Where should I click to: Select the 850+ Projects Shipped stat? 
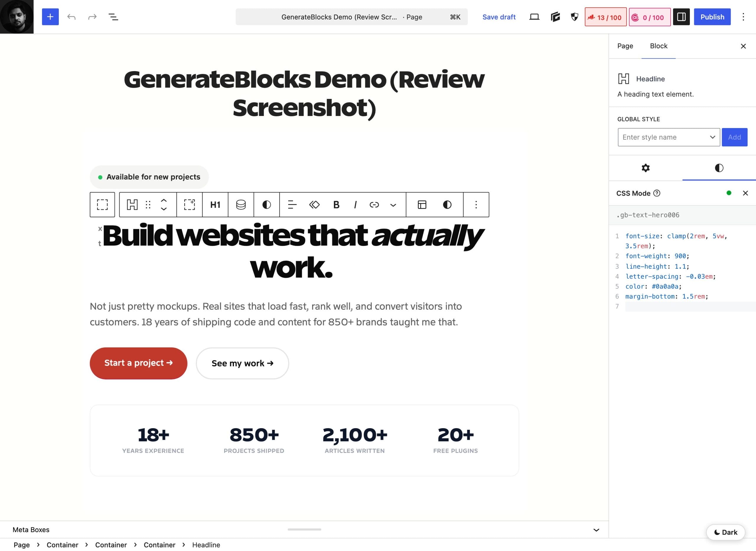(254, 440)
